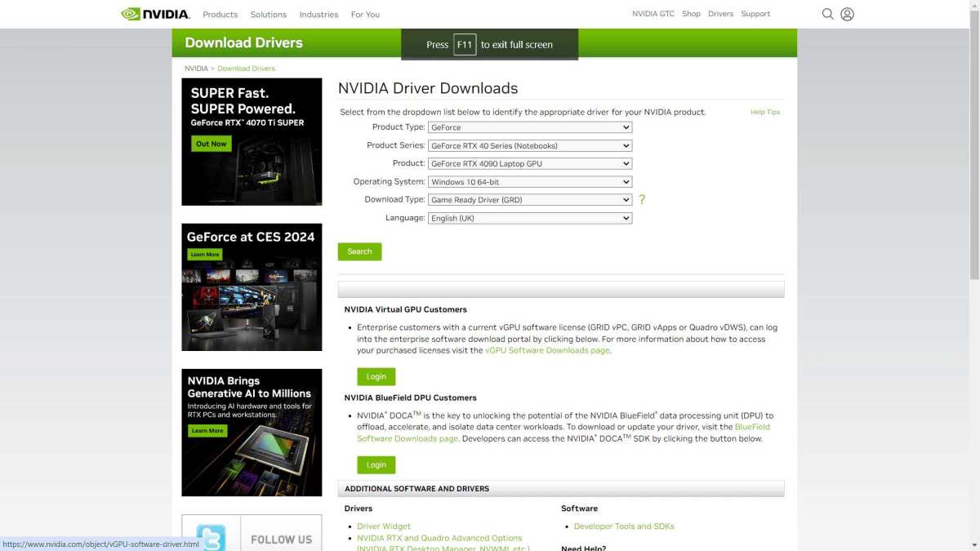Click the NVIDIA Driver Downloads heading
This screenshot has width=980, height=551.
pyautogui.click(x=428, y=88)
